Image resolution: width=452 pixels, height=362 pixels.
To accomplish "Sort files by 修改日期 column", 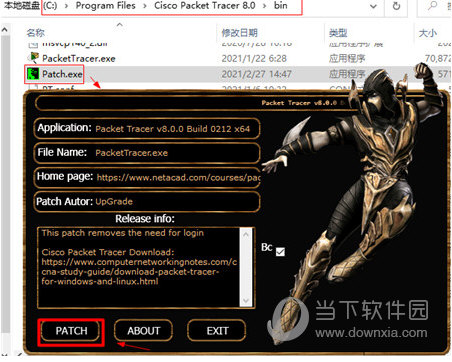I will pos(239,33).
